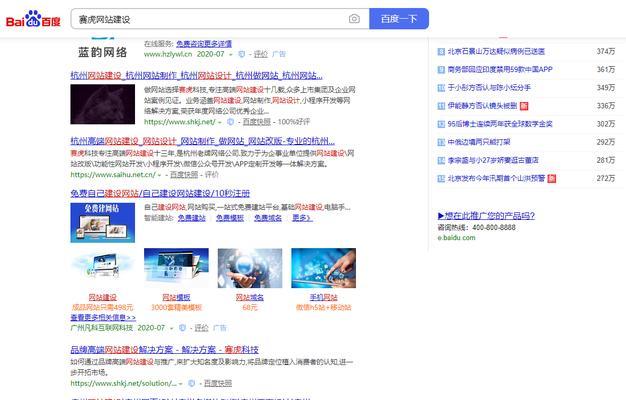The image size is (626, 400).
Task: Click red badge after 北京发布今年汛期 topic
Action: tap(551, 178)
